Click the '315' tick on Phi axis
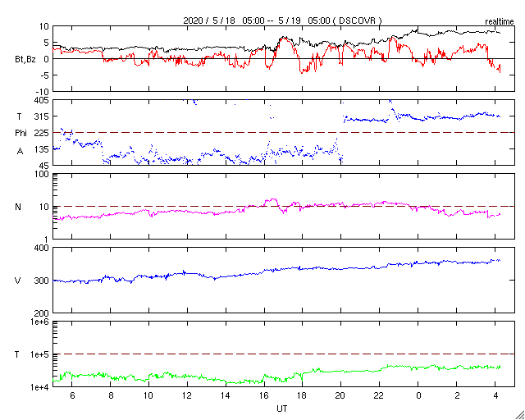Image resolution: width=525 pixels, height=420 pixels. [x=43, y=116]
